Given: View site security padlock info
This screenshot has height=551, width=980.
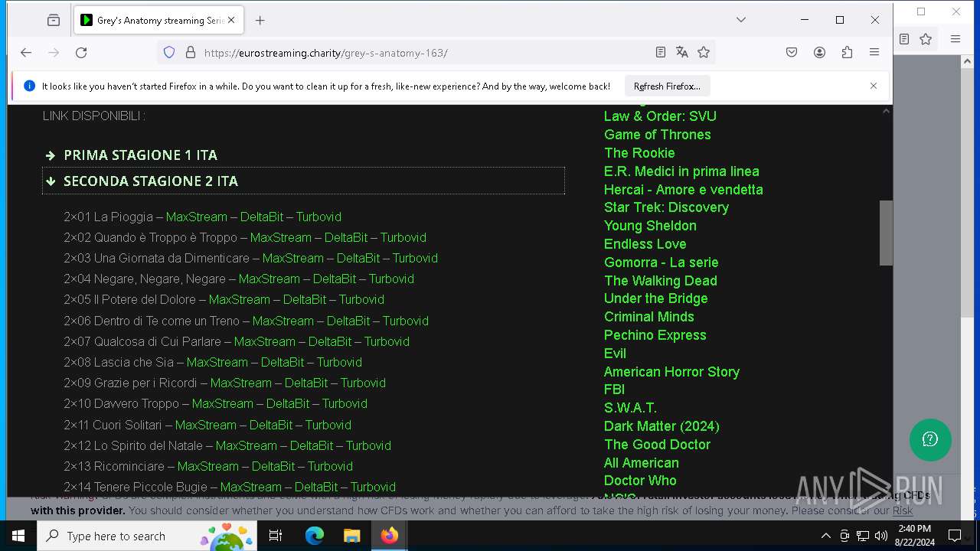Looking at the screenshot, I should click(x=191, y=53).
